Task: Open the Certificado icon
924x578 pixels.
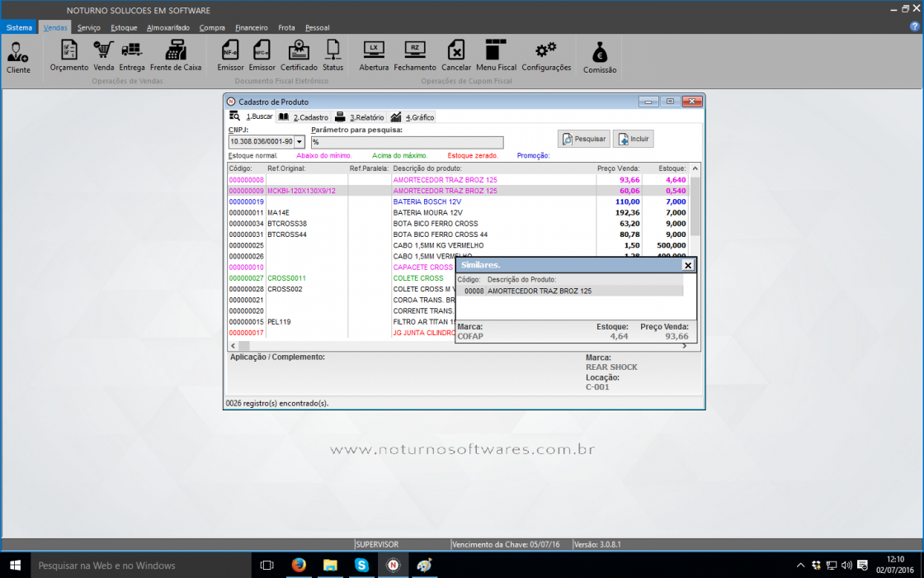Action: point(299,56)
